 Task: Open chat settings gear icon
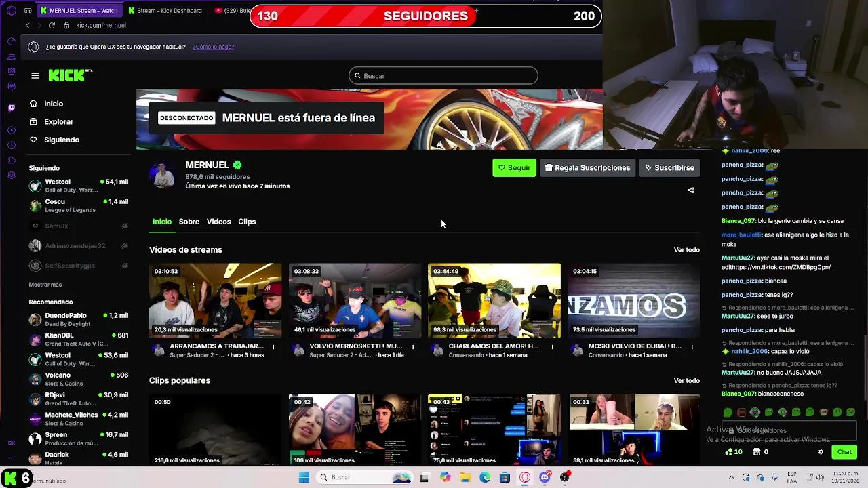(821, 452)
